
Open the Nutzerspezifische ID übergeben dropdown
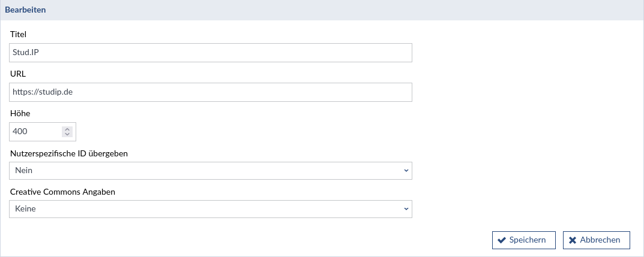(210, 171)
